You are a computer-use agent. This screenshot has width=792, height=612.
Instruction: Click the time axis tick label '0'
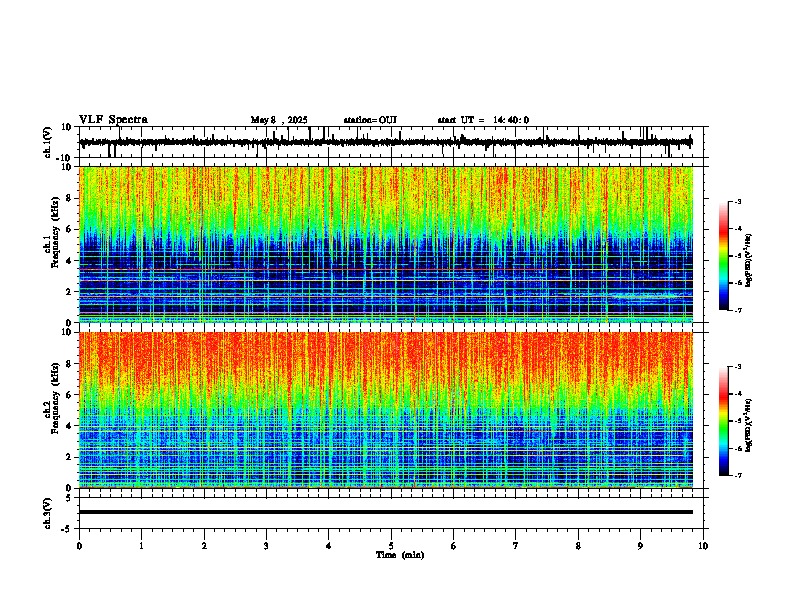[x=79, y=546]
